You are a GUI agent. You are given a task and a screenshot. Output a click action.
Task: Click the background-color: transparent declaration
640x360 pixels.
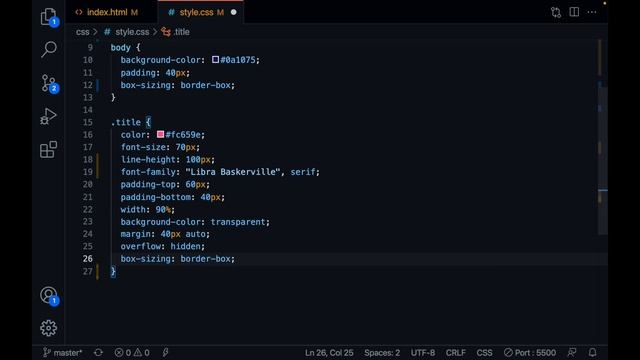click(195, 222)
